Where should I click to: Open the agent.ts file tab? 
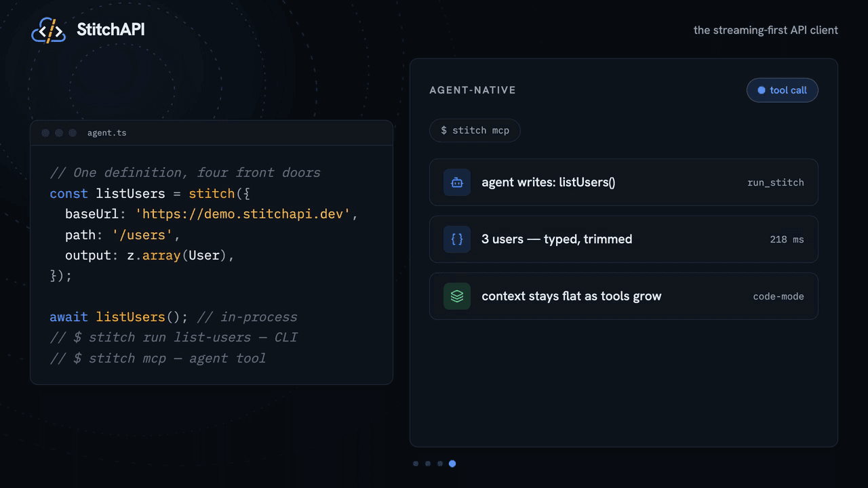(x=107, y=133)
